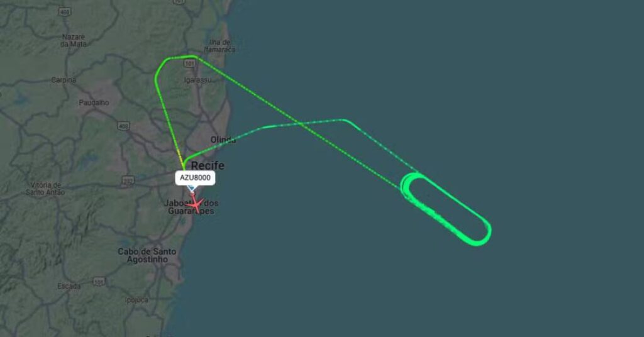This screenshot has height=337, width=644.
Task: Select the Igarassu town label
Action: (197, 80)
